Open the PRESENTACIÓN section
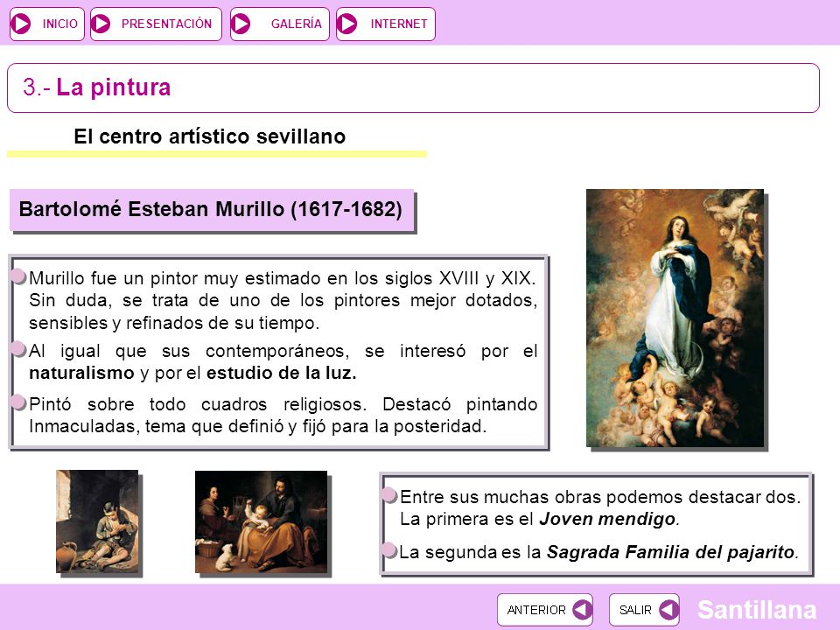Screen dimensions: 840x630 click(156, 24)
